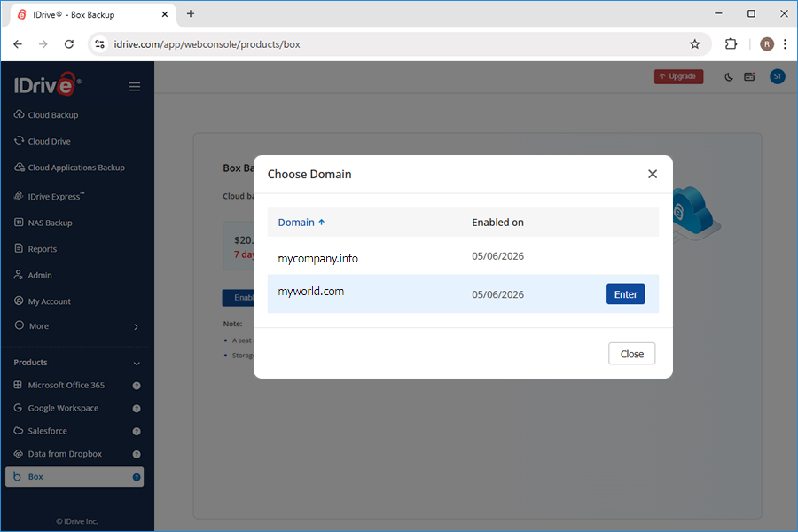The width and height of the screenshot is (798, 532).
Task: Toggle dark mode with the moon icon
Action: pyautogui.click(x=728, y=77)
